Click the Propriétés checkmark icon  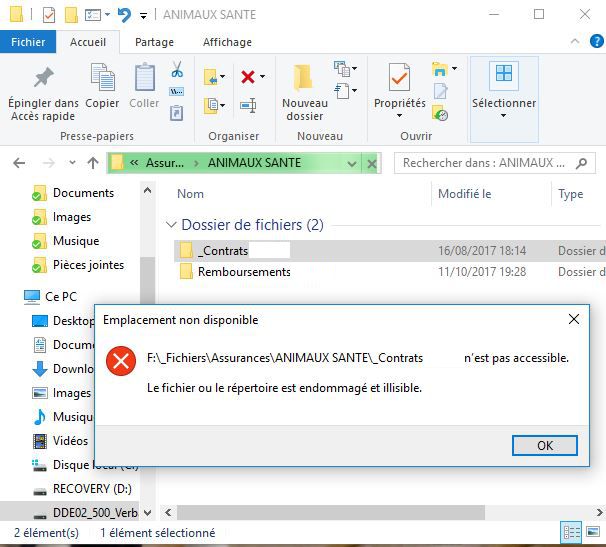(399, 77)
